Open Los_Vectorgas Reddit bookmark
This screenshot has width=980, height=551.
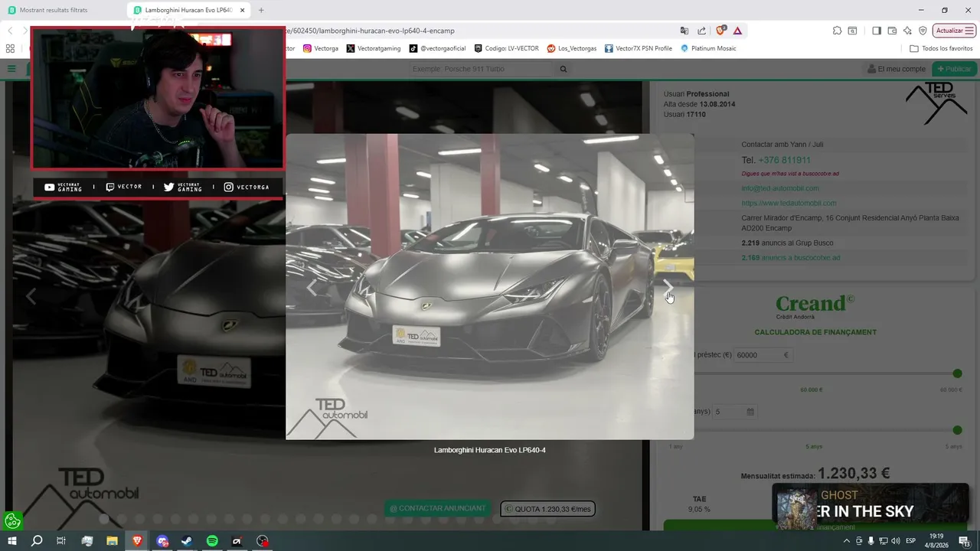[x=572, y=48]
